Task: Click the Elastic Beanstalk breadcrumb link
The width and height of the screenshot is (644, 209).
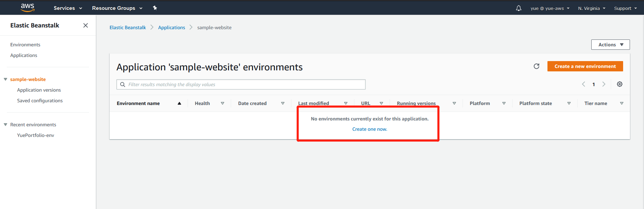Action: coord(128,27)
